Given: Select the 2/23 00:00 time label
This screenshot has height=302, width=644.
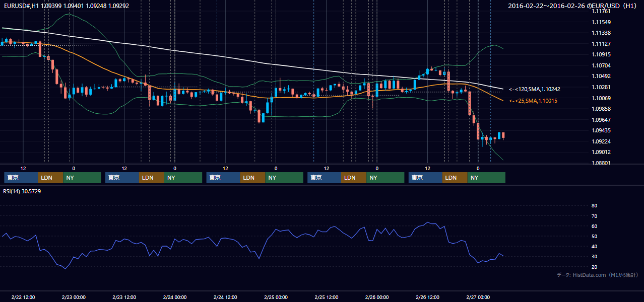Looking at the screenshot, I should point(74,297).
